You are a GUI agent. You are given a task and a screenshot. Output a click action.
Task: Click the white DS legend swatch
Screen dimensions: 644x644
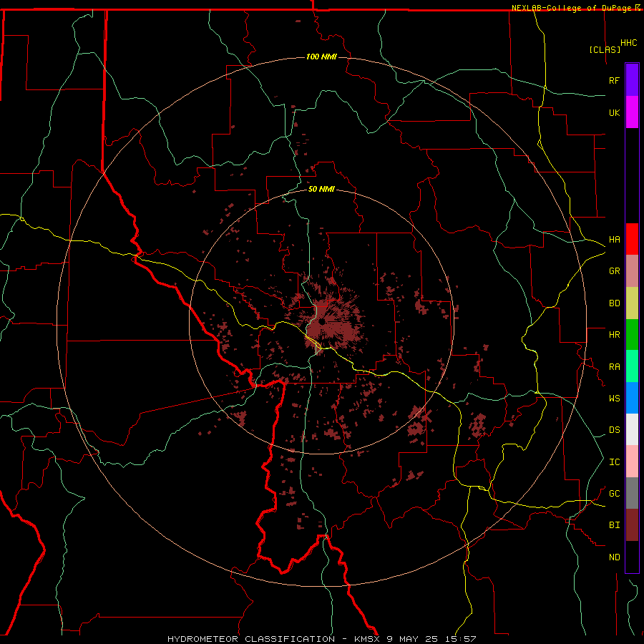(x=632, y=429)
